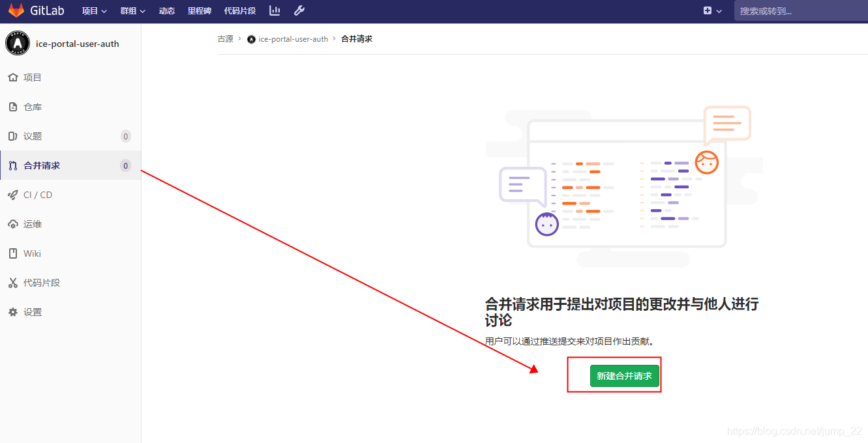Open 代码片段 in the sidebar
Screen dimensions: 868x443
tap(41, 282)
